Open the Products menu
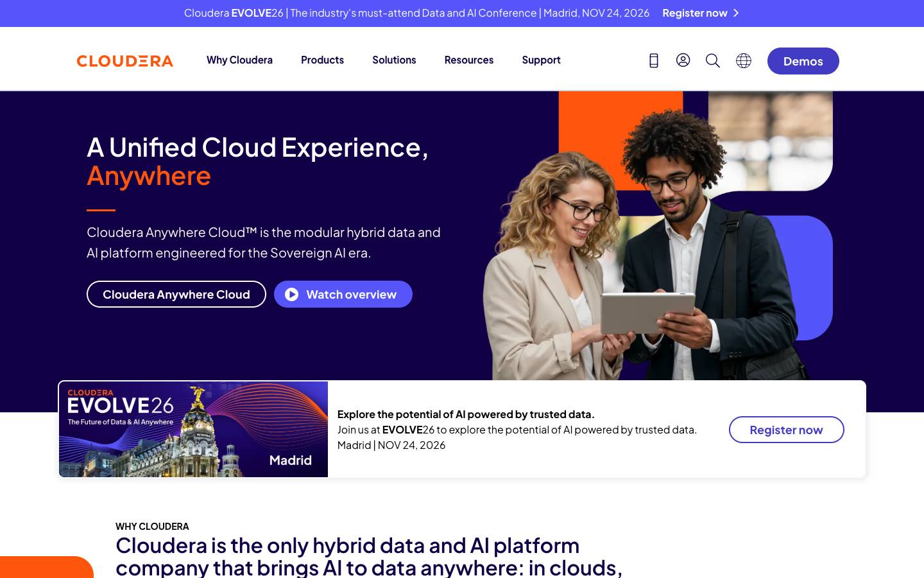The width and height of the screenshot is (924, 578). coord(322,60)
